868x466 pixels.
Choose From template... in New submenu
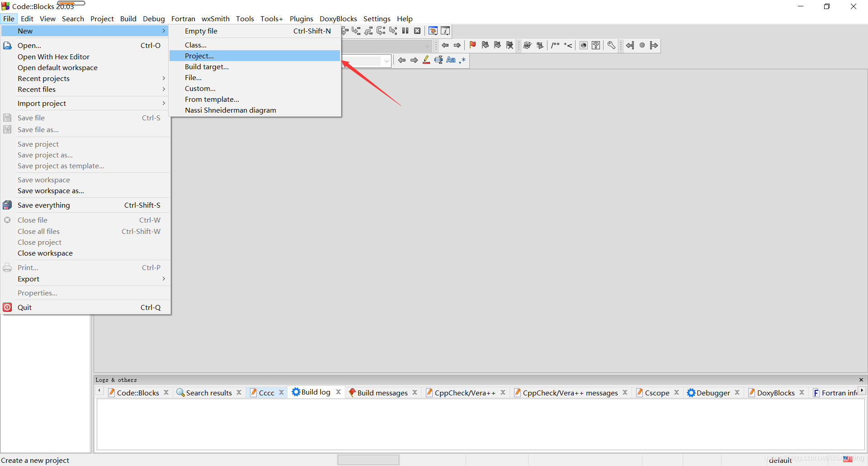coord(255,99)
